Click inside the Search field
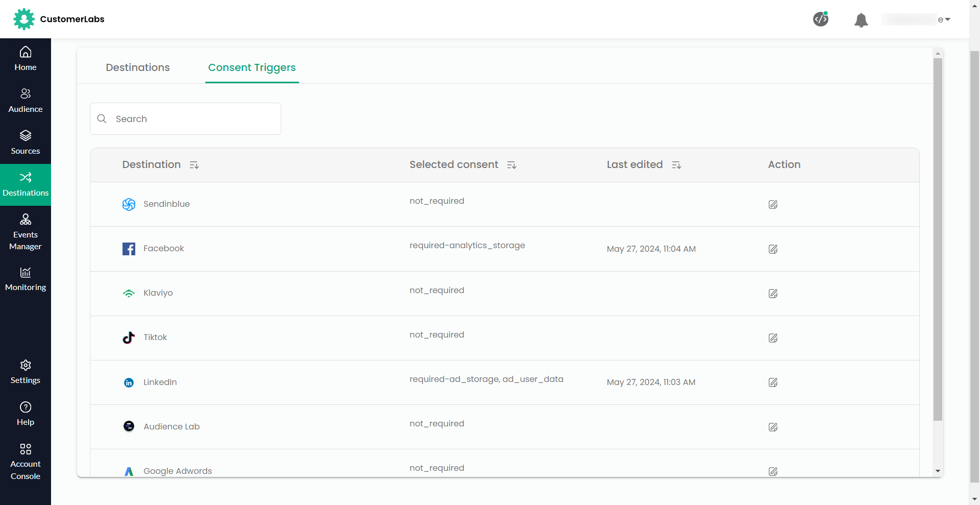Screen dimensions: 980x505 point(185,118)
